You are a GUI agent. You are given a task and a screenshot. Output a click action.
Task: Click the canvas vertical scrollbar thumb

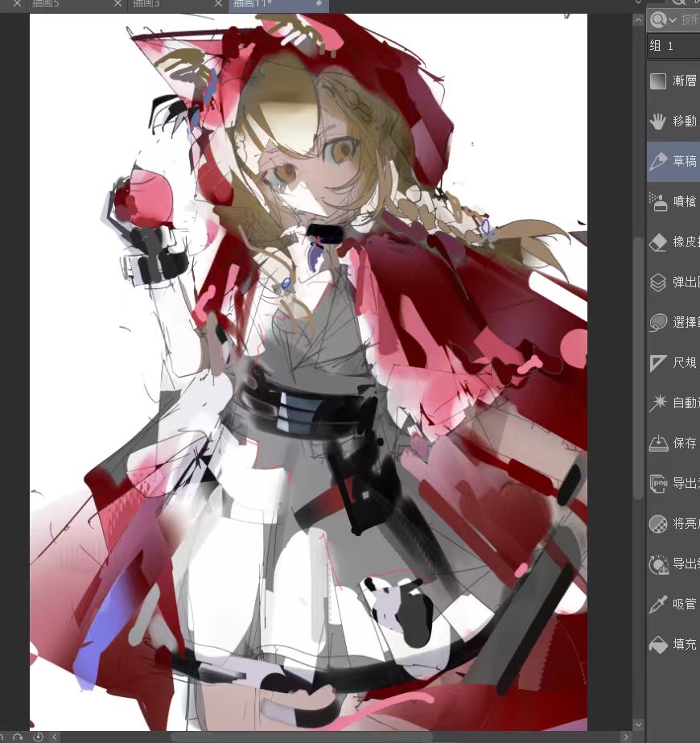(638, 367)
